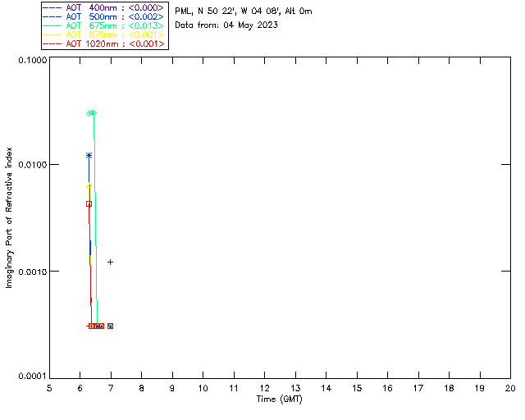Click the x-axis tick label 14
Screen dimensions: 525x420
click(x=326, y=388)
